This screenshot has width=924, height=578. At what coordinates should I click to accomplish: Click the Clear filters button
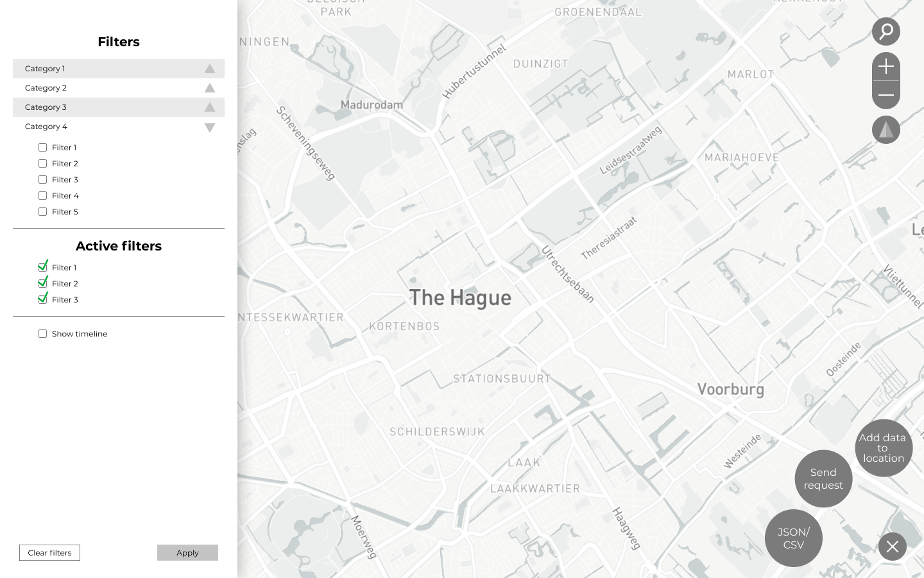point(49,553)
